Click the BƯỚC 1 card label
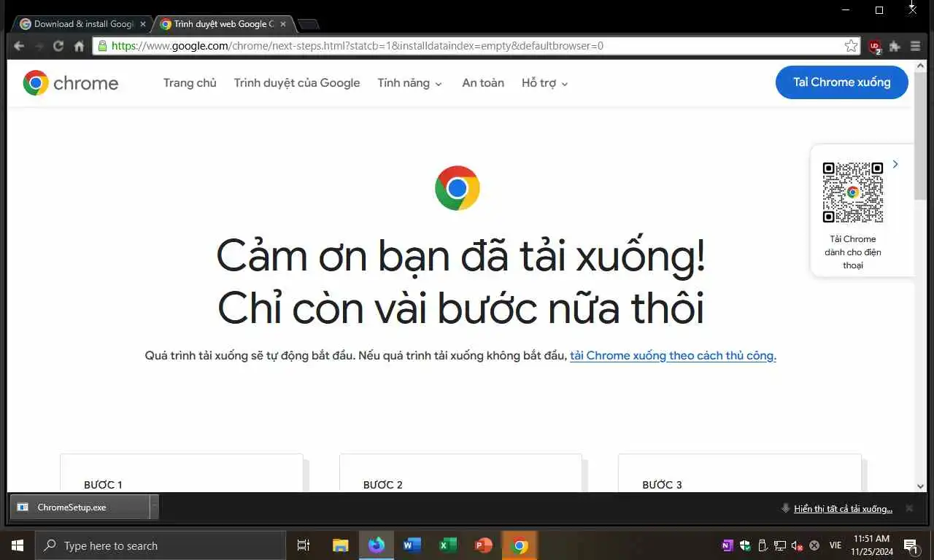Screen dimensions: 934x560 [103, 485]
